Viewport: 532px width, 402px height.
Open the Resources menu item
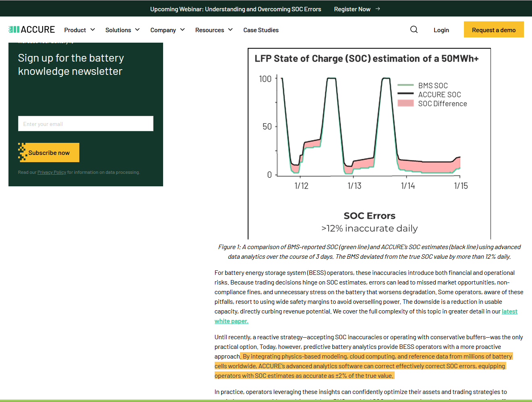click(x=209, y=30)
